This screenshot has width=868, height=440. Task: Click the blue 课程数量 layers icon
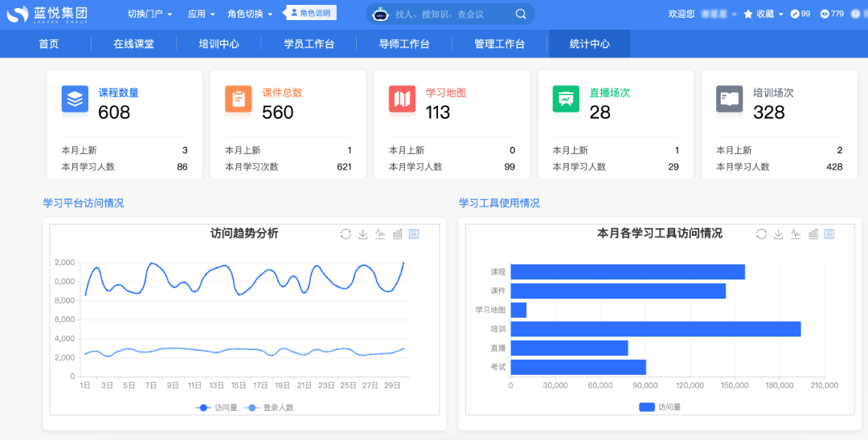click(x=75, y=99)
